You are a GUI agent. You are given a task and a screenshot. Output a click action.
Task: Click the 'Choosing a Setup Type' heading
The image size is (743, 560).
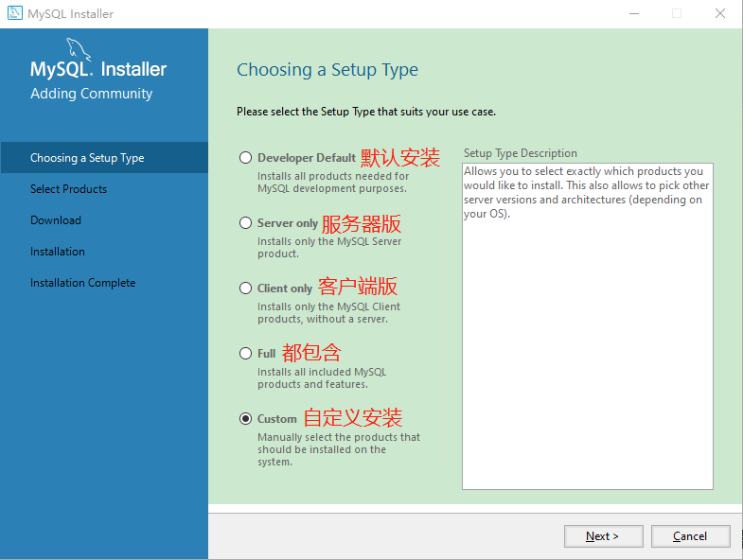point(327,70)
